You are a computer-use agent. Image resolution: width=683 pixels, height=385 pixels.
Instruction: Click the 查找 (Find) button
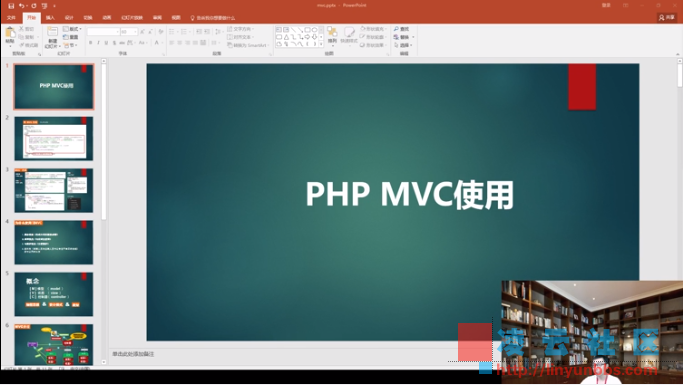tap(402, 29)
